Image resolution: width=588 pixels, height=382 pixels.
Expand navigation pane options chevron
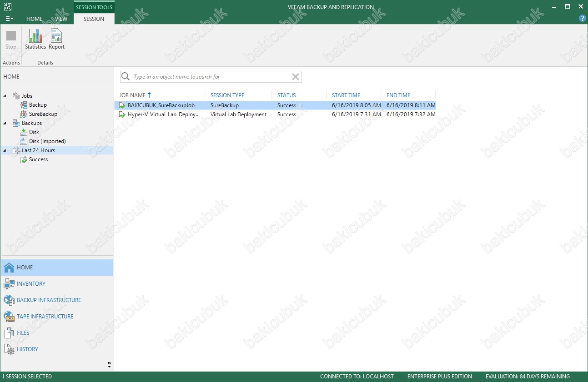[109, 364]
